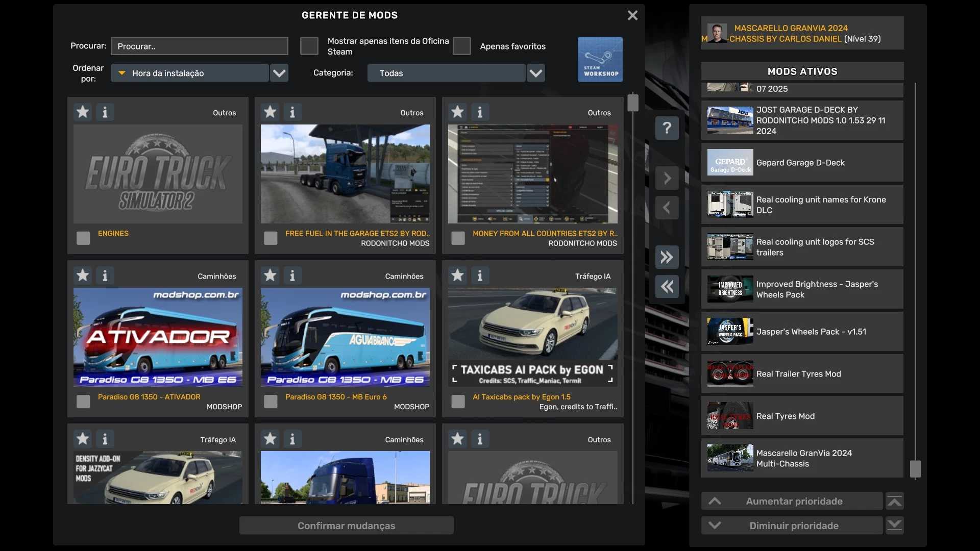980x551 pixels.
Task: Expand the "Hora da instalação" sort dropdown arrow
Action: click(279, 73)
